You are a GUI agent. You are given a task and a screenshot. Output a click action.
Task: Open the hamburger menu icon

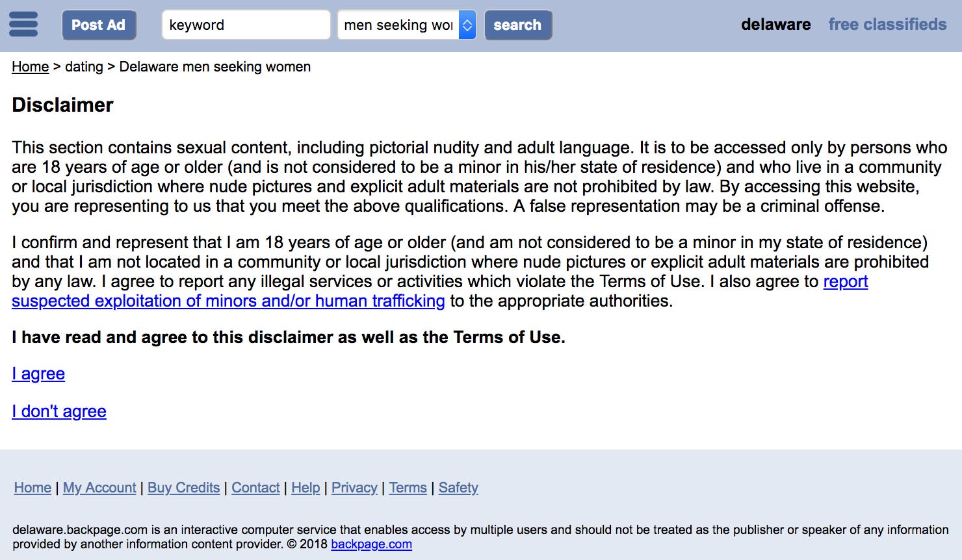click(x=23, y=25)
